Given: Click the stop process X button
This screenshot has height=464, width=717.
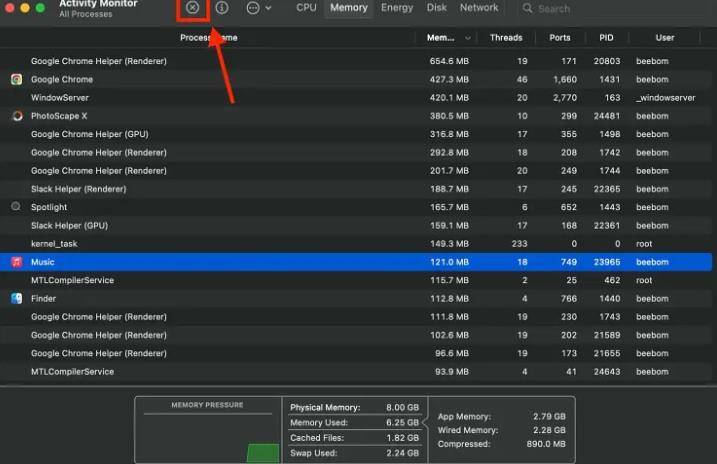Looking at the screenshot, I should click(x=193, y=8).
